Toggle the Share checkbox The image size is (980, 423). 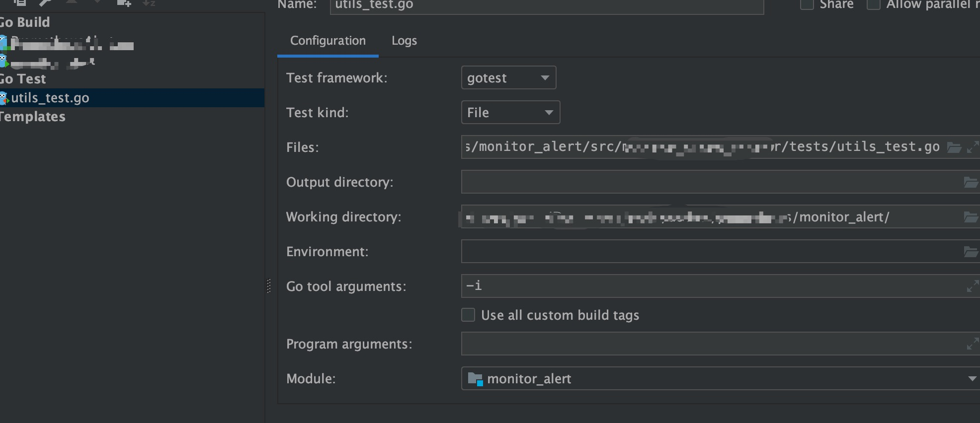point(807,4)
